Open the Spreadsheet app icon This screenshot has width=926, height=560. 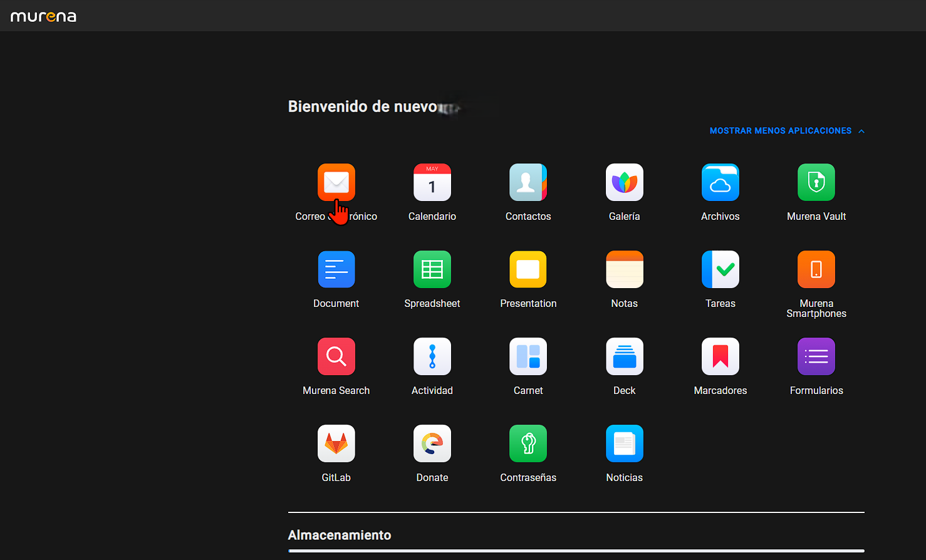click(x=432, y=269)
